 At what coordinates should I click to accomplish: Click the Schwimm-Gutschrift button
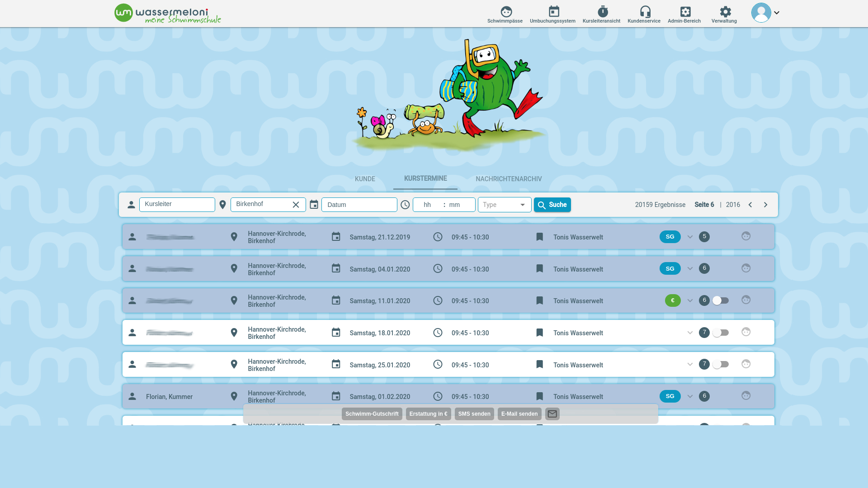[372, 414]
